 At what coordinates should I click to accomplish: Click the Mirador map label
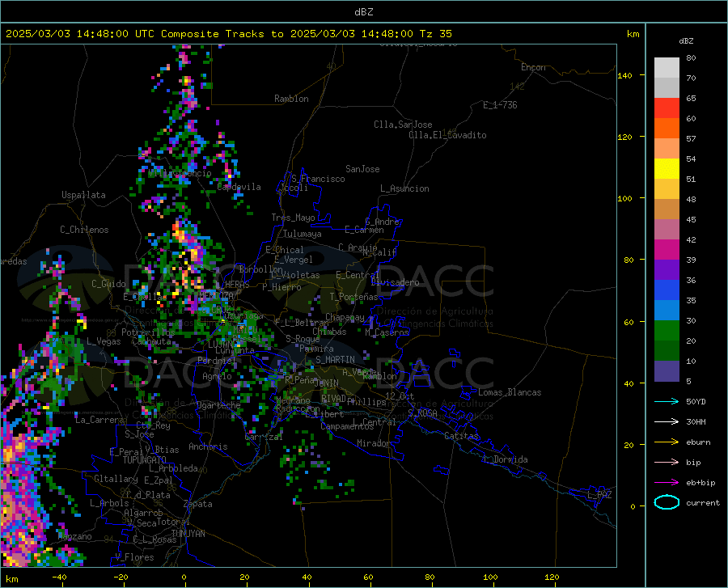tap(373, 443)
